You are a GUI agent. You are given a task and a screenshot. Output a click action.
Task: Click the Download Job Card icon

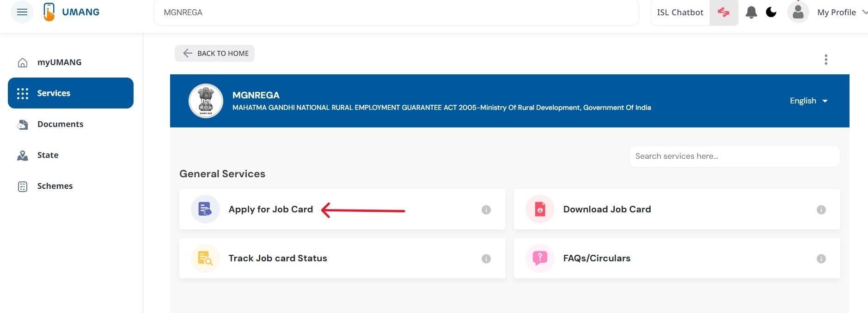coord(540,209)
